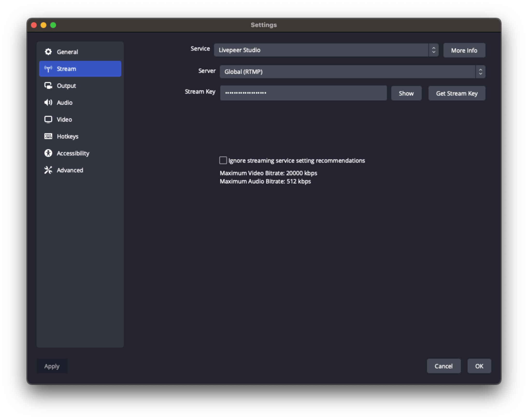Focus the Stream Key input field
The image size is (528, 420).
point(303,93)
